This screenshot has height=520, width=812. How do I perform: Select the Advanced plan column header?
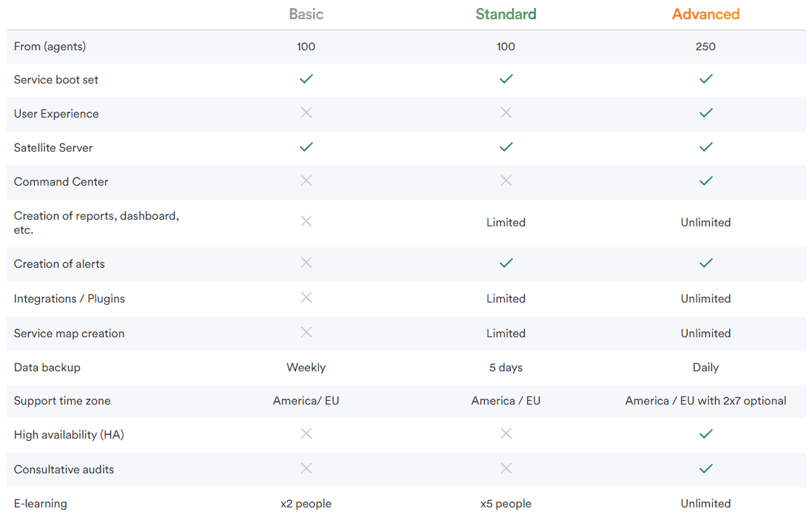point(705,14)
